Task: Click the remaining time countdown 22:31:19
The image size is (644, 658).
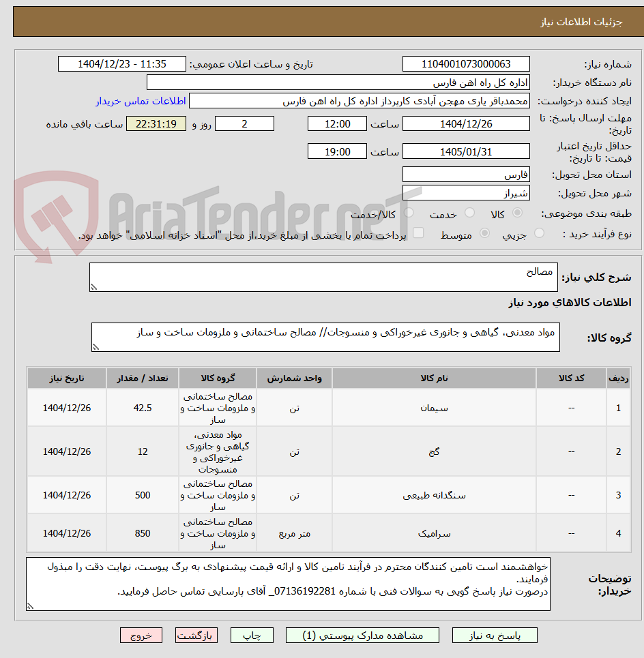Action: click(156, 124)
